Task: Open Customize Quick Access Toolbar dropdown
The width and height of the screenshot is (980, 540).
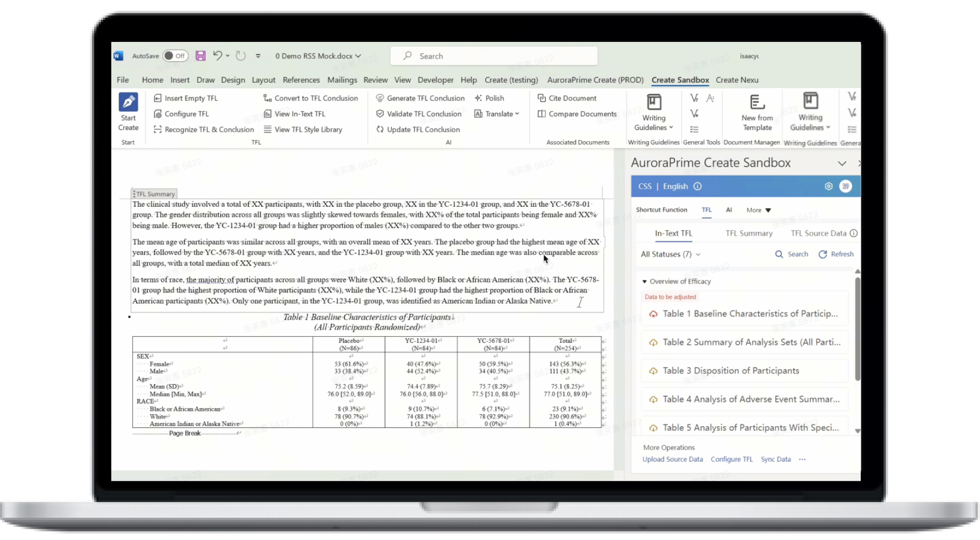Action: coord(258,56)
